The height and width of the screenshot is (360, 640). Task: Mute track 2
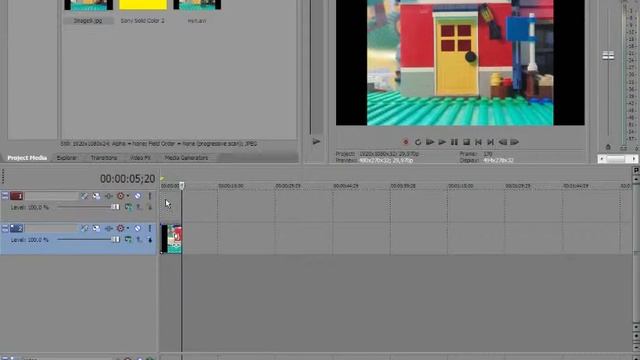click(138, 229)
